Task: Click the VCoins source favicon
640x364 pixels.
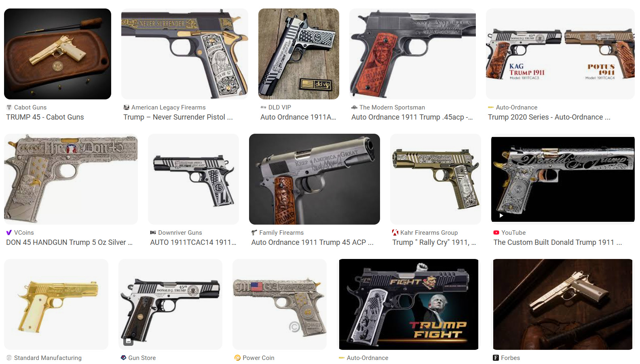Action: 9,233
